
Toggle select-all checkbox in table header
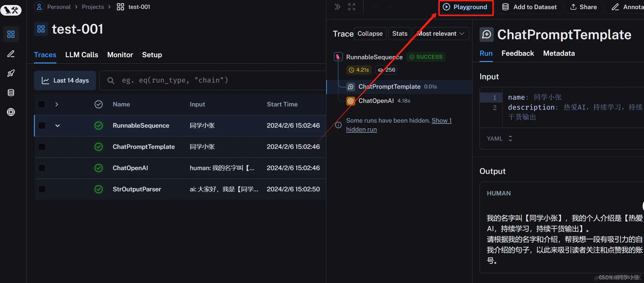pyautogui.click(x=42, y=104)
